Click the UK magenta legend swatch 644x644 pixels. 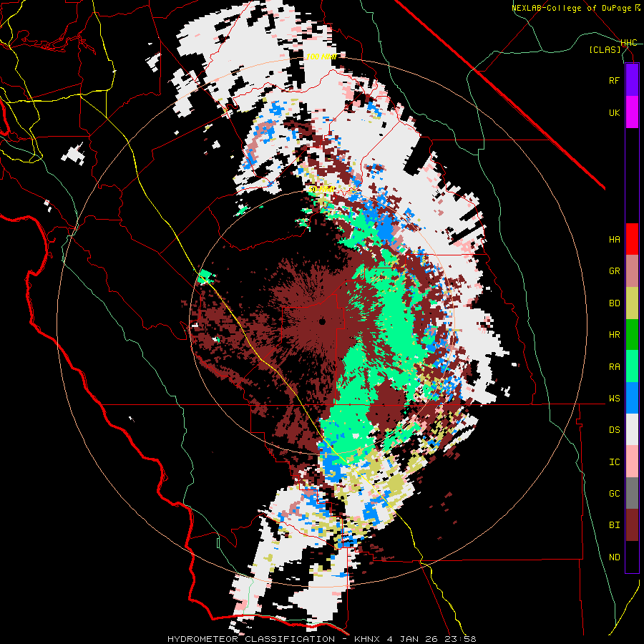tap(632, 112)
